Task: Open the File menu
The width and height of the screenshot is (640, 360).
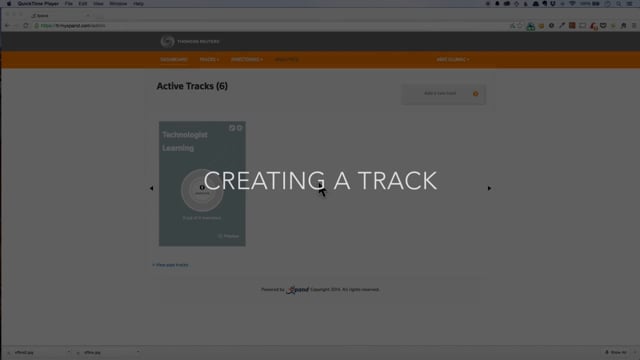Action: tap(69, 4)
